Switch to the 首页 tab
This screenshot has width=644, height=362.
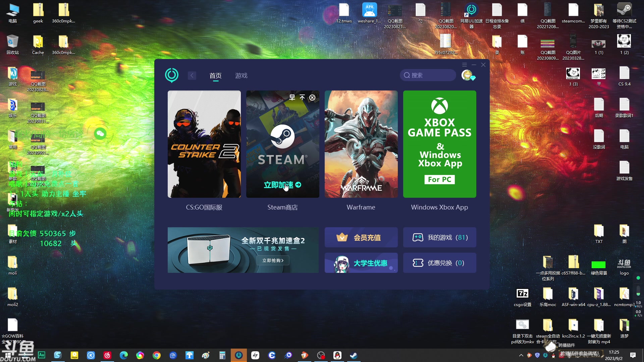215,76
